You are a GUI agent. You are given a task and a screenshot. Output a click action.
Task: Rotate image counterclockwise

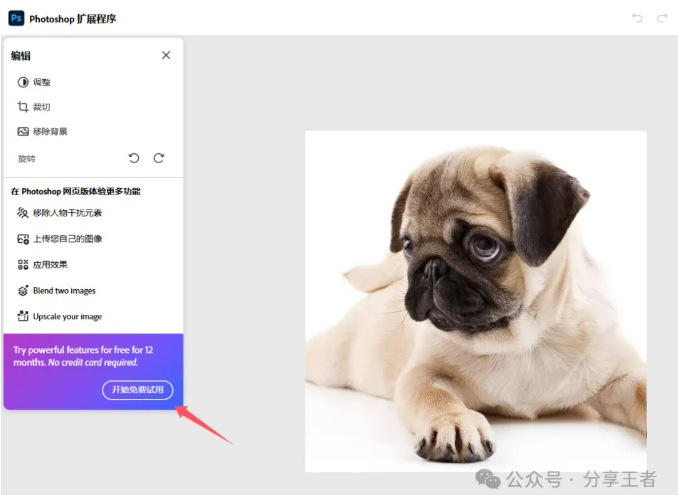point(135,158)
